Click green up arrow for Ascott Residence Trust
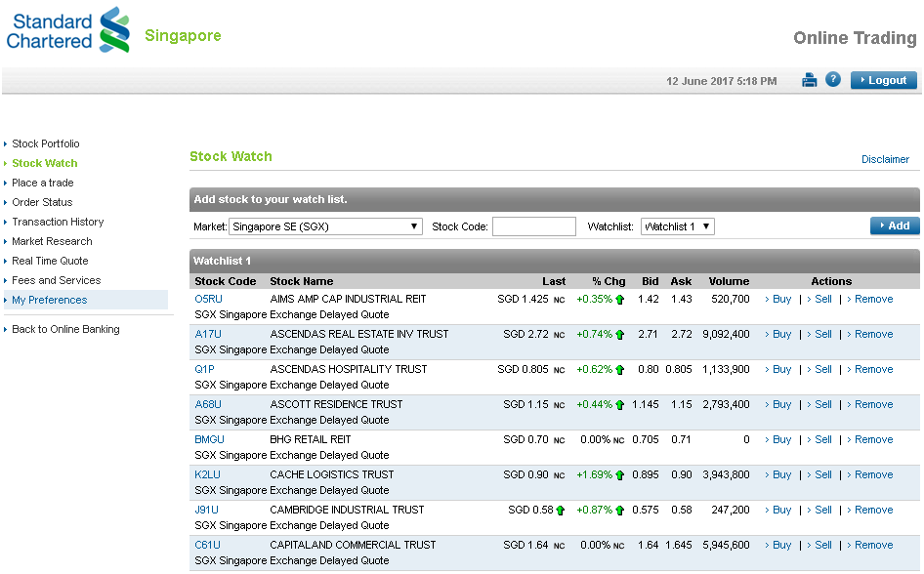The image size is (924, 574). point(619,405)
